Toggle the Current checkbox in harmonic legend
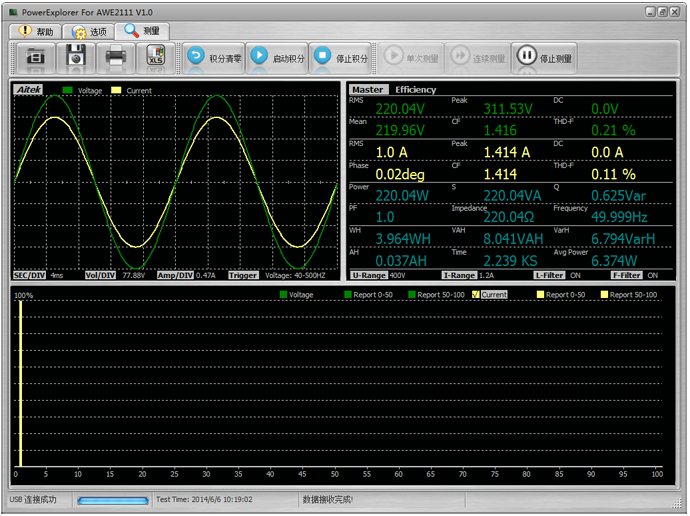 476,295
